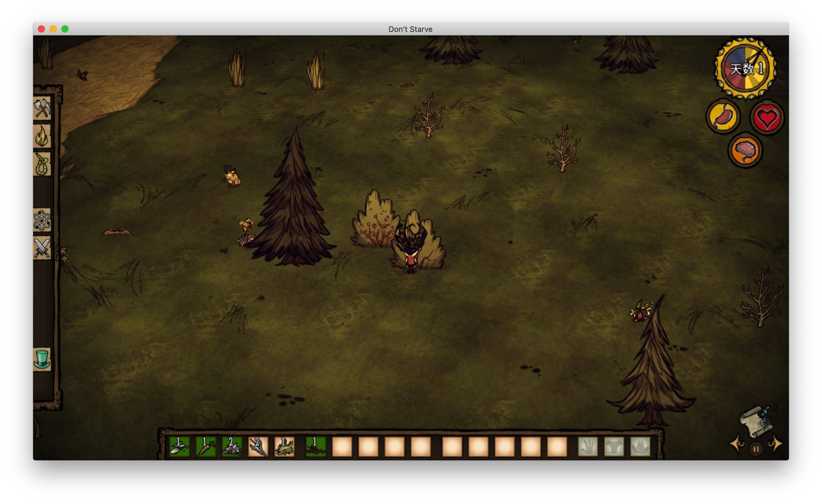Click the sanity brain meter

745,151
